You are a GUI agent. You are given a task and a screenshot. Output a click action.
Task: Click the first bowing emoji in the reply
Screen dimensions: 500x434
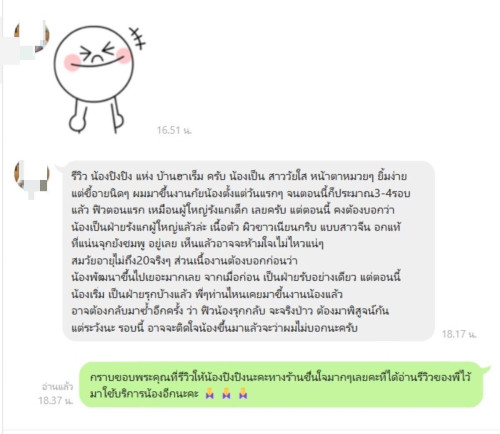(210, 393)
